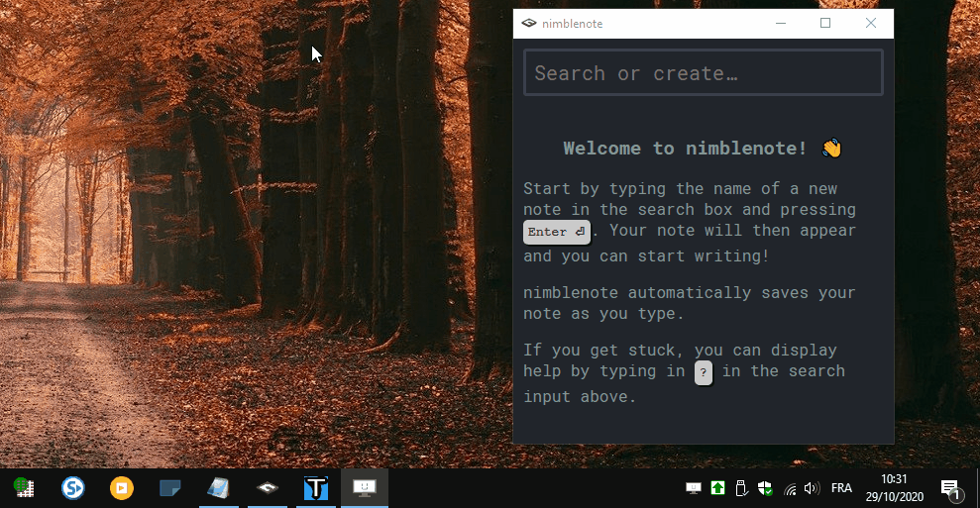Focus the 'Search or create…' input box

[704, 72]
